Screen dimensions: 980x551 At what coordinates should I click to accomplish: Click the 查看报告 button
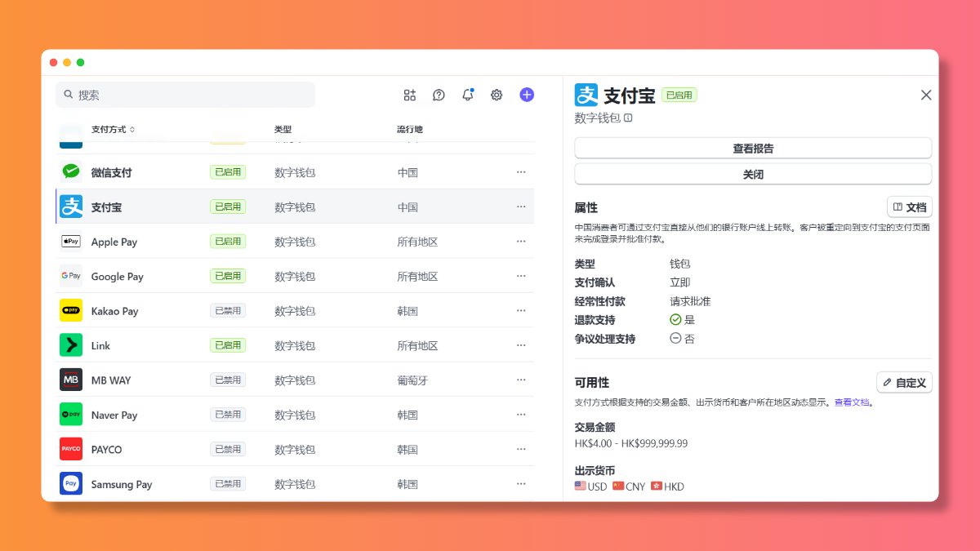tap(753, 149)
